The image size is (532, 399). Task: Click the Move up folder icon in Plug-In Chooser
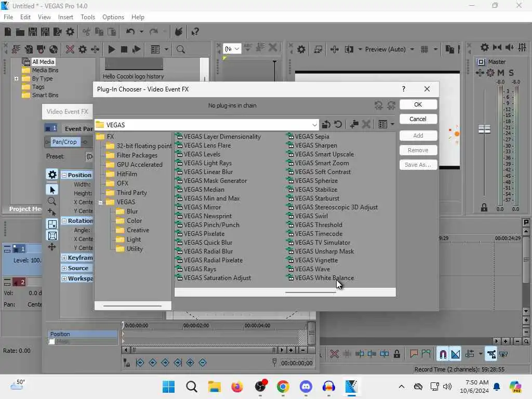(326, 125)
